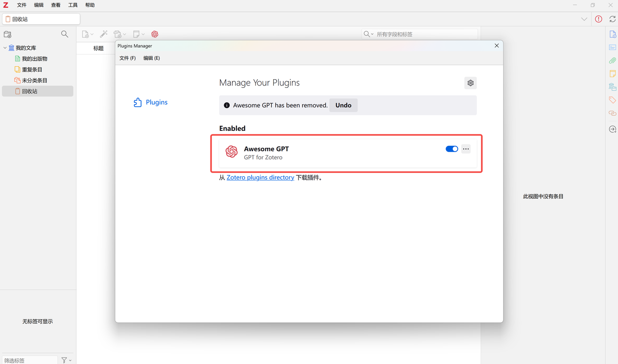Click the gear settings icon in Plugins Manager

470,83
